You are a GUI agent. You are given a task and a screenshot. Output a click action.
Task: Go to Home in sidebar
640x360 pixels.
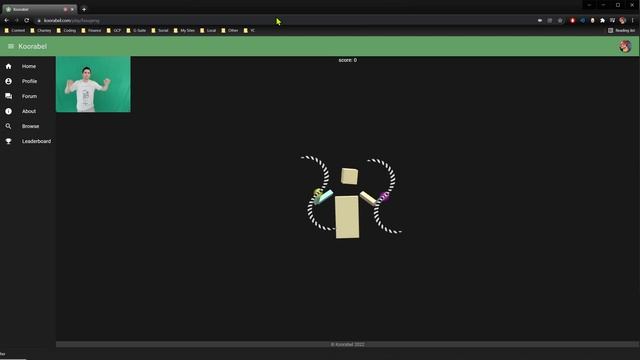(x=28, y=66)
